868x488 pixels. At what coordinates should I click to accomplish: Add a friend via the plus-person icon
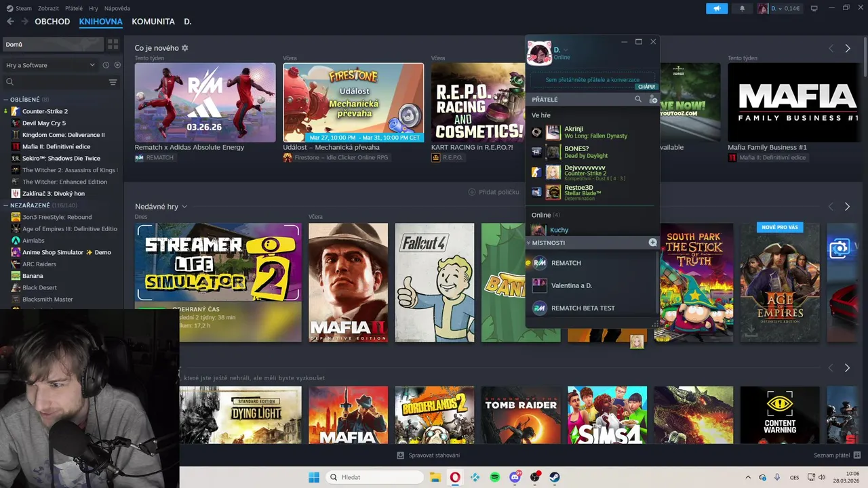[x=653, y=99]
